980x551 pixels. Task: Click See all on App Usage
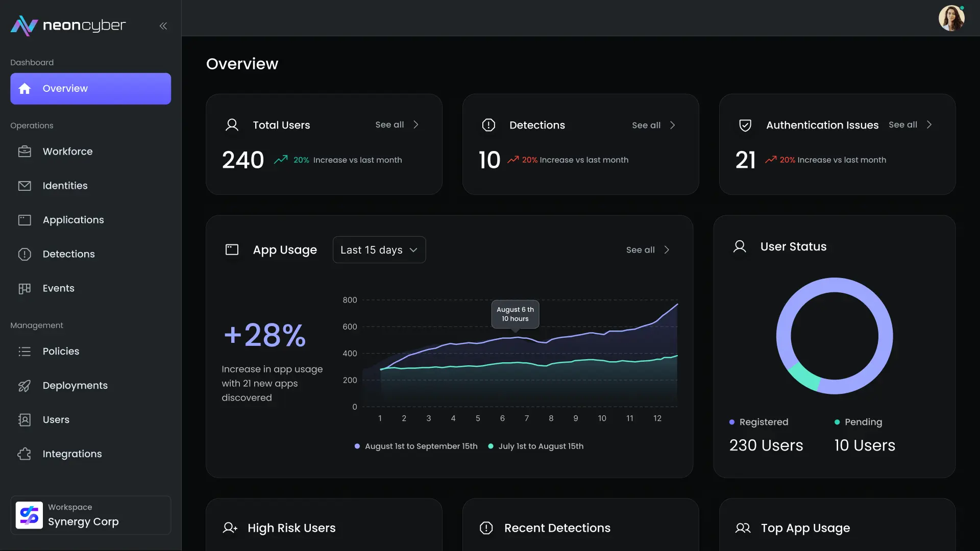(x=640, y=250)
